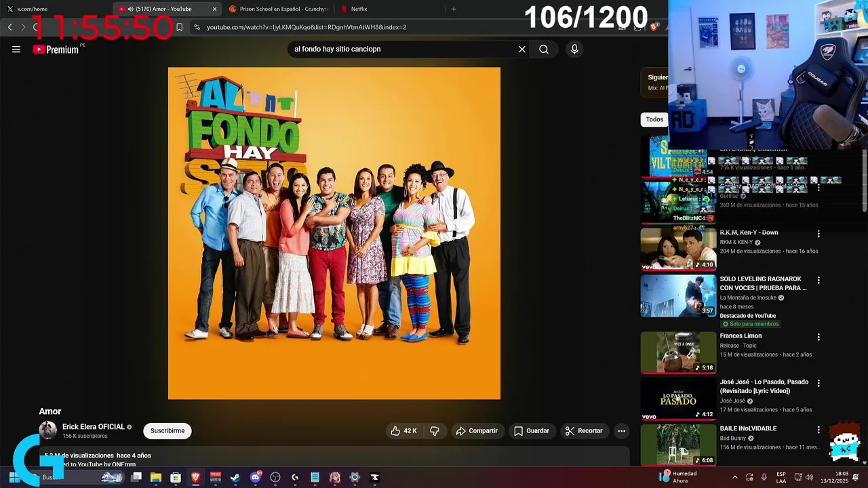Open a new browser tab with plus
The height and width of the screenshot is (488, 868).
[x=454, y=9]
